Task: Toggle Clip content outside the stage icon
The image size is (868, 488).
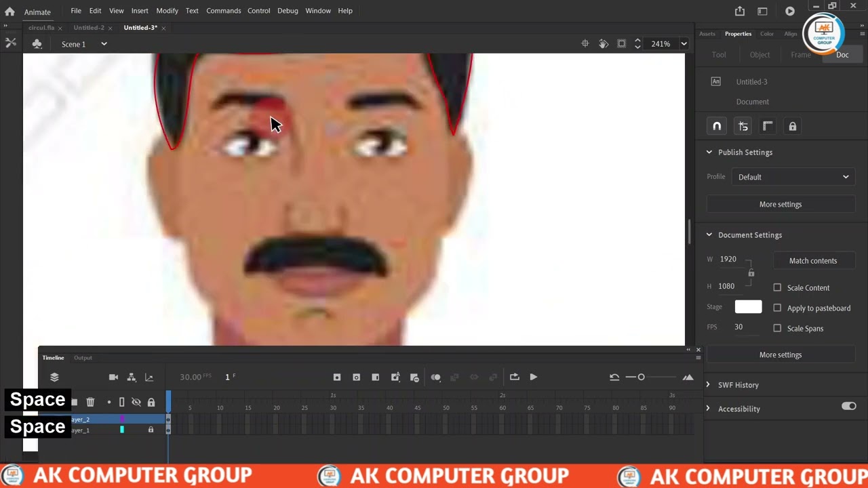Action: pos(621,43)
